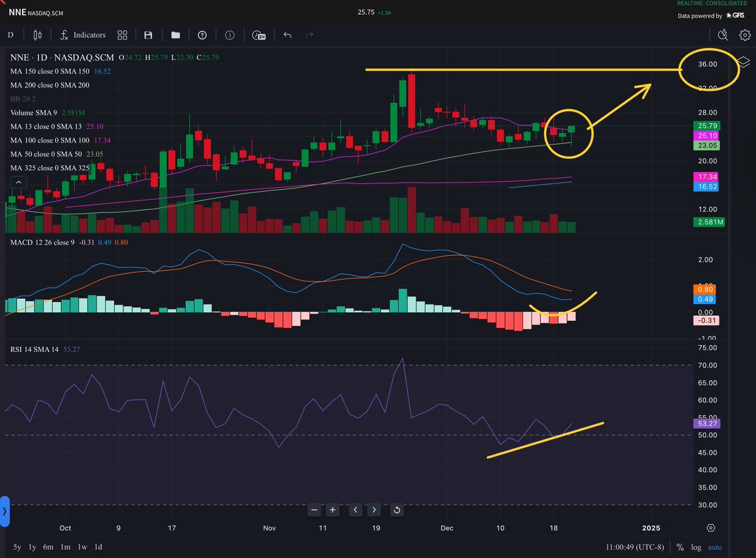The height and width of the screenshot is (558, 756).
Task: Toggle percent scale mode
Action: [x=680, y=547]
